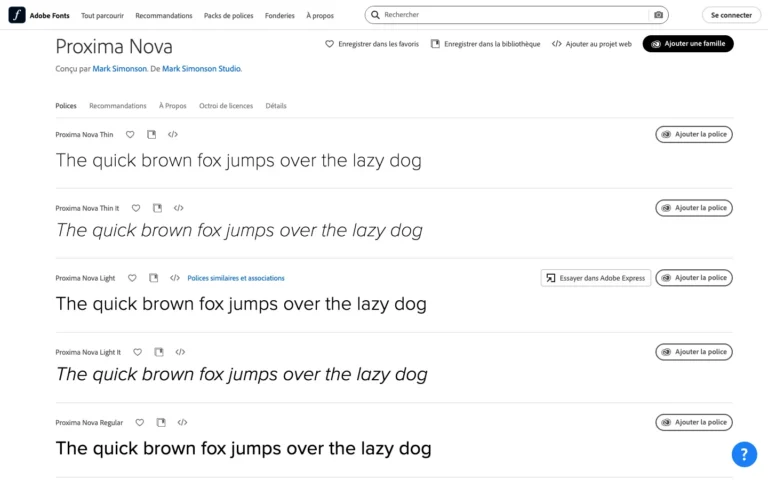768x480 pixels.
Task: Add Proxima Nova Light It web project icon
Action: tap(180, 352)
